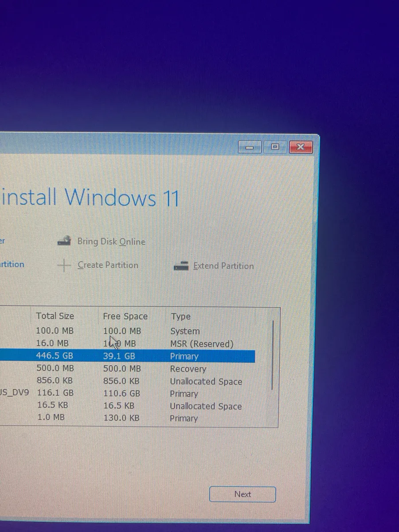The height and width of the screenshot is (532, 399).
Task: Click the Extend Partition icon
Action: (181, 266)
